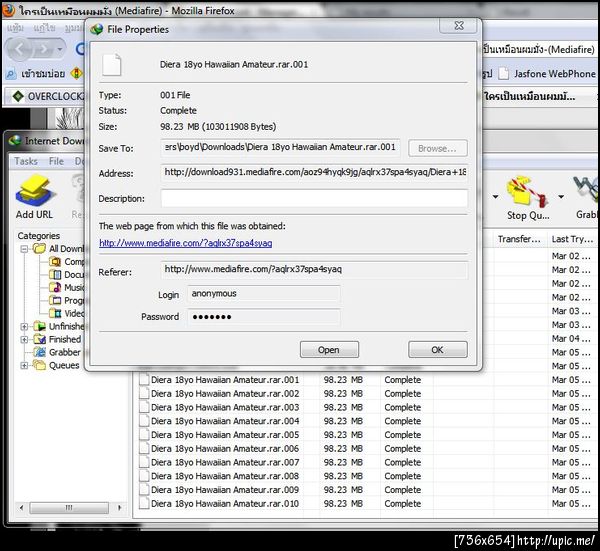Select the Queues category label

pos(64,365)
